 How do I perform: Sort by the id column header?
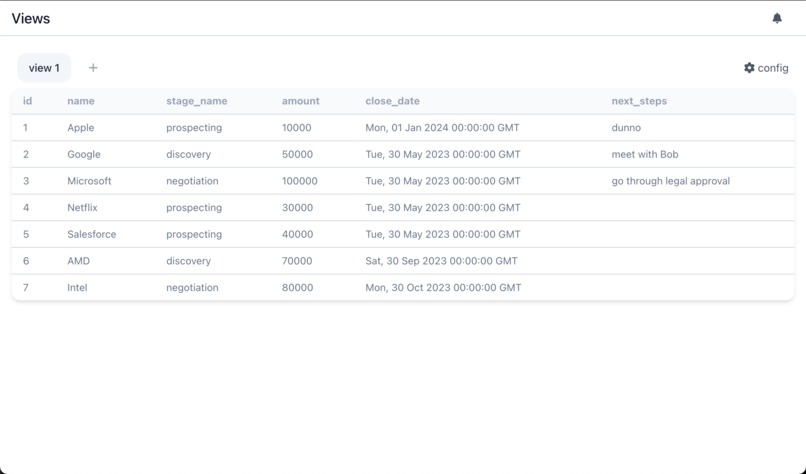27,101
